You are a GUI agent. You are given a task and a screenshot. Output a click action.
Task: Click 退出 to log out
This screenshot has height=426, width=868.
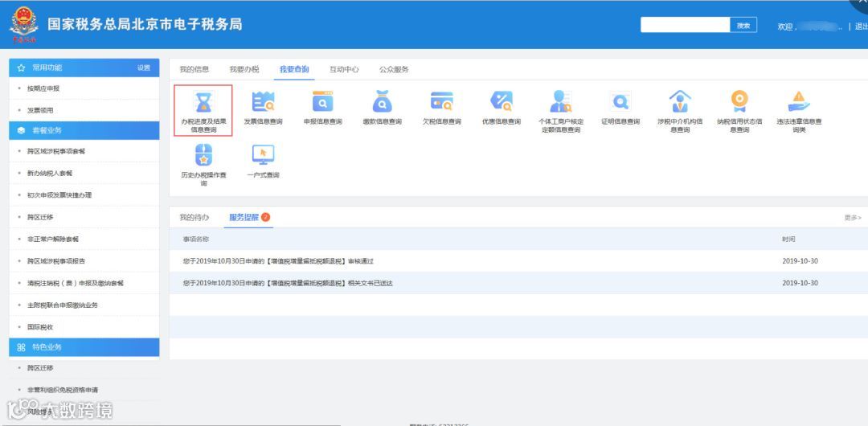pos(862,27)
